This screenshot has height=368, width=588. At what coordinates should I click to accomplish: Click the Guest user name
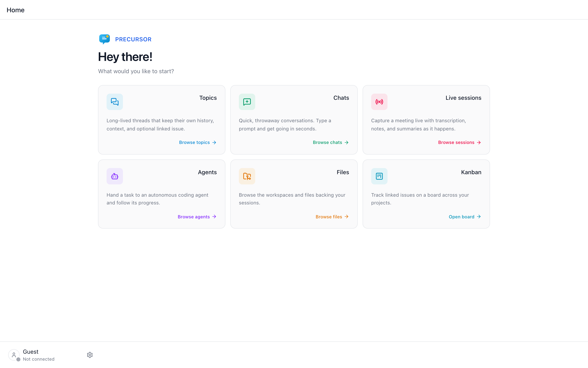pos(31,352)
